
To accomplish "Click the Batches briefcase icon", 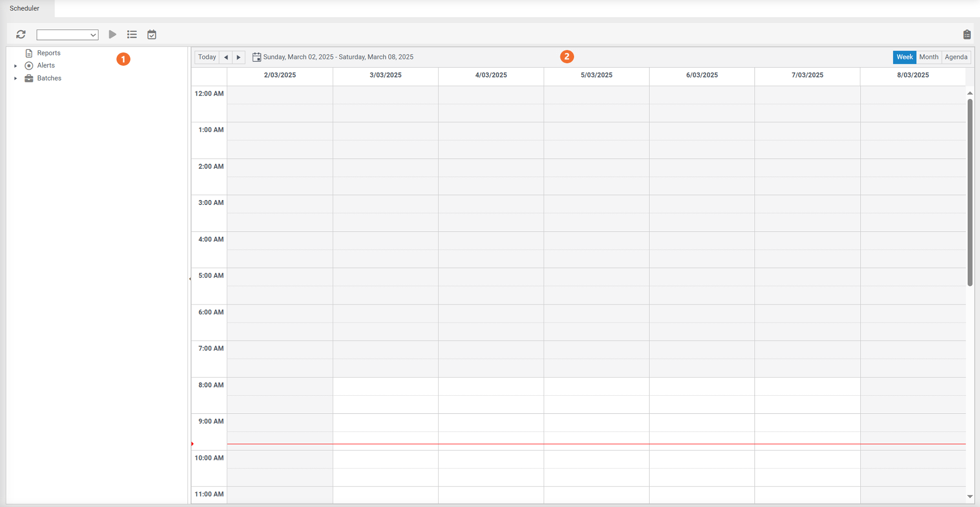I will coord(29,78).
